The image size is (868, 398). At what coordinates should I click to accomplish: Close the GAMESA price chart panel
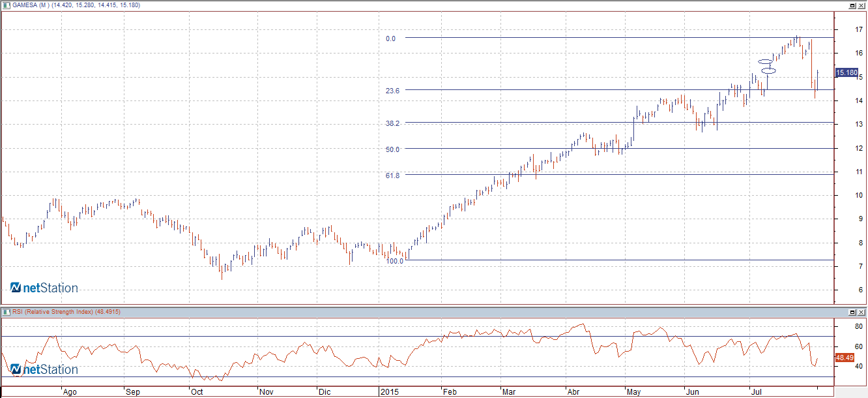click(x=861, y=5)
